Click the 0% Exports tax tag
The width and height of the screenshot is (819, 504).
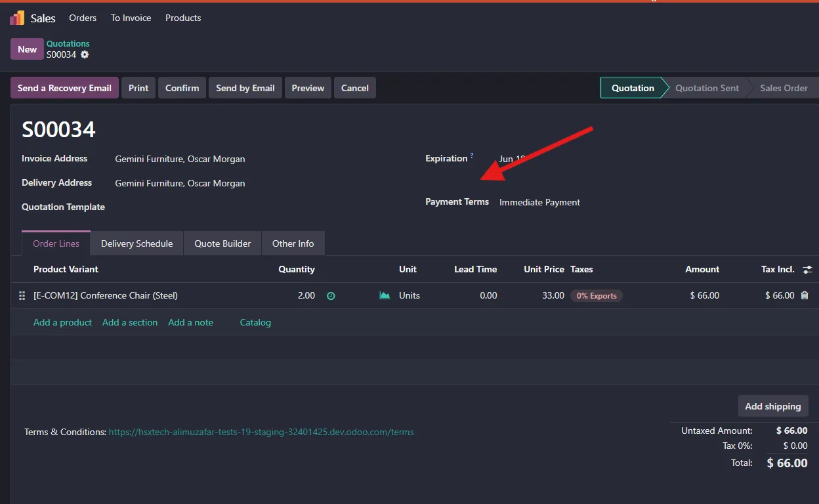coord(596,296)
